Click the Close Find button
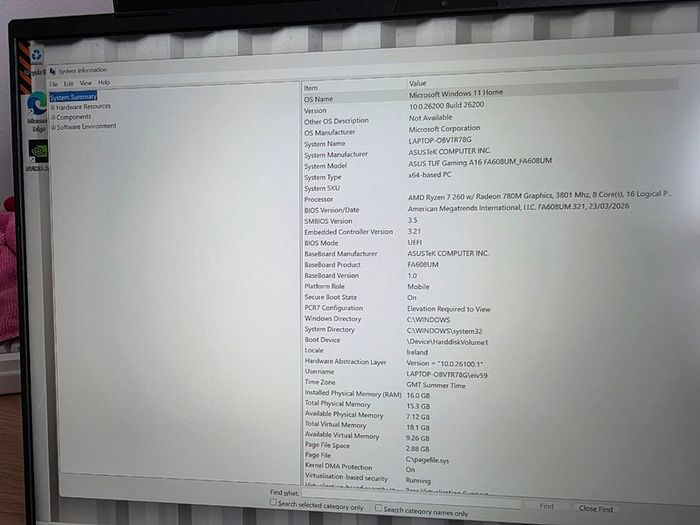Screen dimensions: 700x525 [x=596, y=508]
